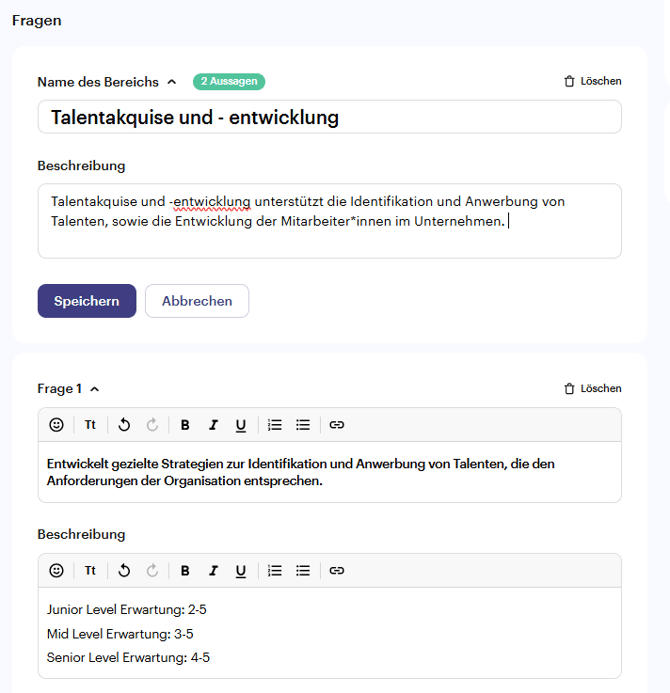Toggle underline in Frage 1 editor
The image size is (670, 693).
coord(241,425)
